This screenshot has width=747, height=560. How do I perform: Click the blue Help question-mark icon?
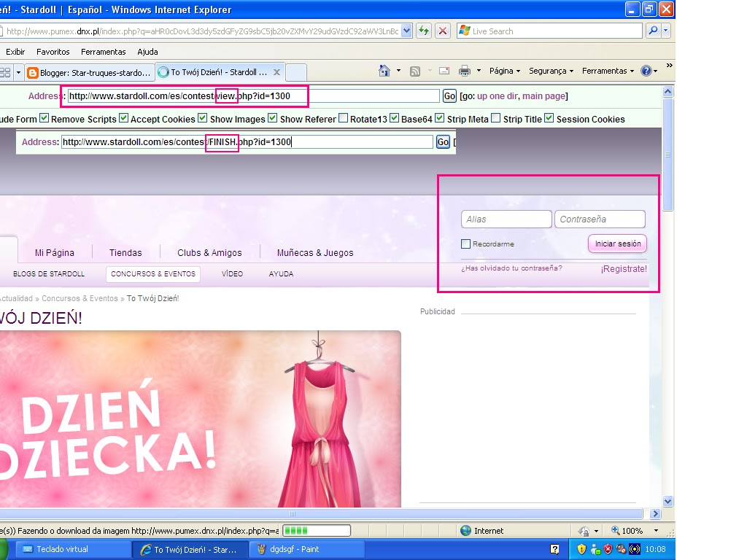(x=646, y=71)
